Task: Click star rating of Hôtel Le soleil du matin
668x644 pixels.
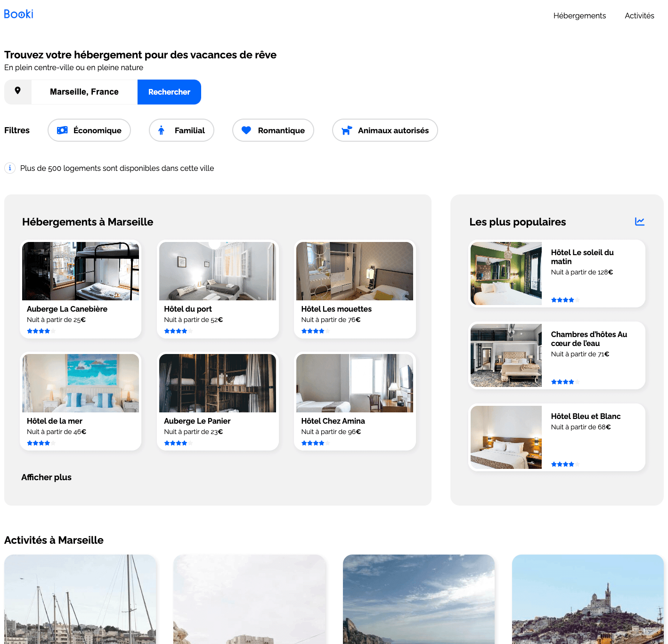Action: 565,300
